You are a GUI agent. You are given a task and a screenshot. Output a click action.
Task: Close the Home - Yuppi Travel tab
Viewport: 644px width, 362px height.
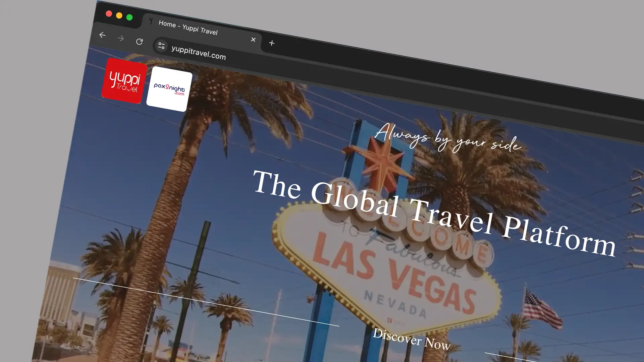click(x=253, y=40)
